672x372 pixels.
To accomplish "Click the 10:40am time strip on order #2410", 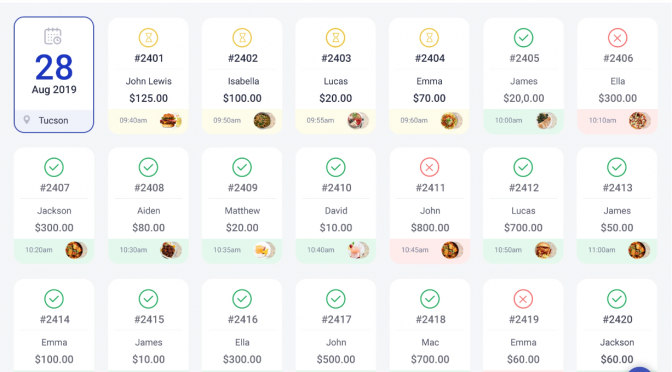I will [336, 250].
